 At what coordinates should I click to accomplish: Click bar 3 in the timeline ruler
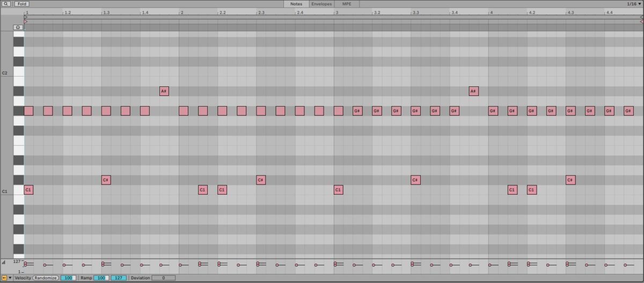point(336,12)
